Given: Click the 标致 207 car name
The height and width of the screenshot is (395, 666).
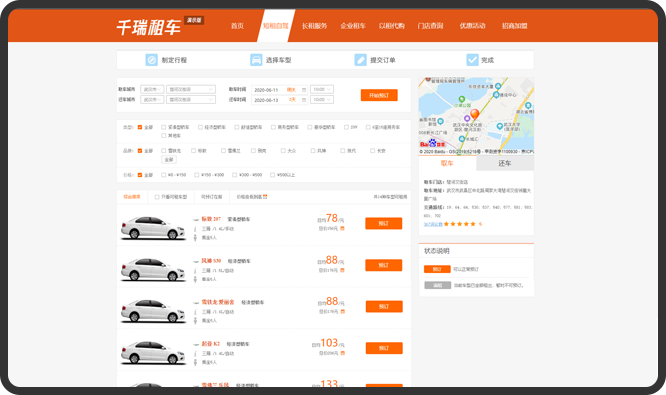Looking at the screenshot, I should pyautogui.click(x=211, y=219).
